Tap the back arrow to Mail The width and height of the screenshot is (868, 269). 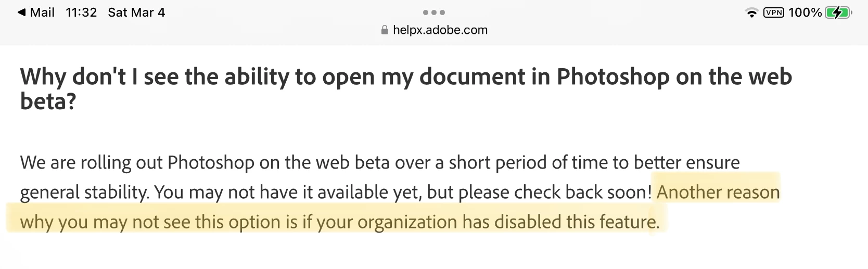(x=21, y=12)
